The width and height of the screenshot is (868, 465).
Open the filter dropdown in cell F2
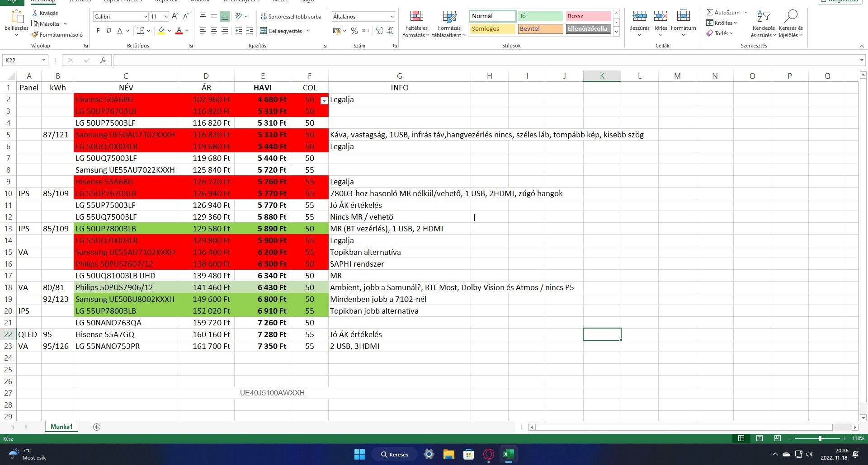tap(324, 101)
